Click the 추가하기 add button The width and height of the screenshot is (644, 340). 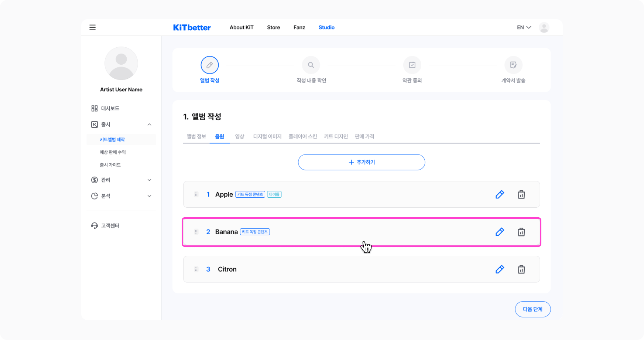pyautogui.click(x=361, y=162)
